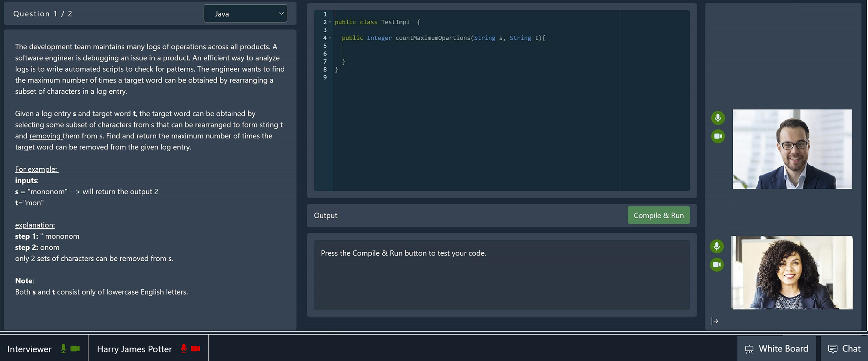Open the White Board
Screen dimensions: 868x361
point(783,349)
